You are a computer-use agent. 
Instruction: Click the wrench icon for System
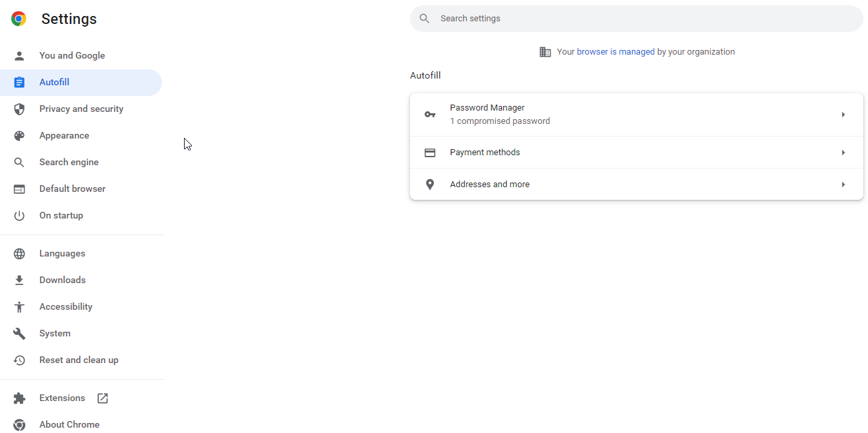pyautogui.click(x=19, y=334)
